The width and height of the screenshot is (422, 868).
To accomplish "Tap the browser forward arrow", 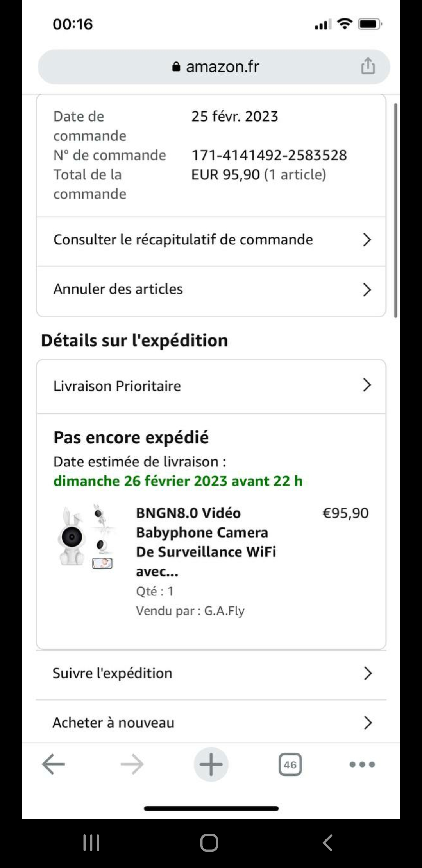I will 132,764.
